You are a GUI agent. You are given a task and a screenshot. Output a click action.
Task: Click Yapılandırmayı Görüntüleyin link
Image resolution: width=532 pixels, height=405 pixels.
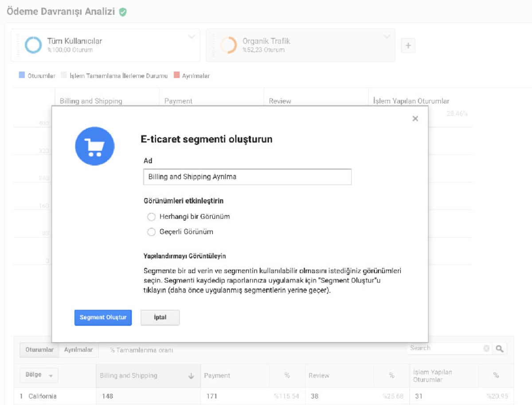185,256
